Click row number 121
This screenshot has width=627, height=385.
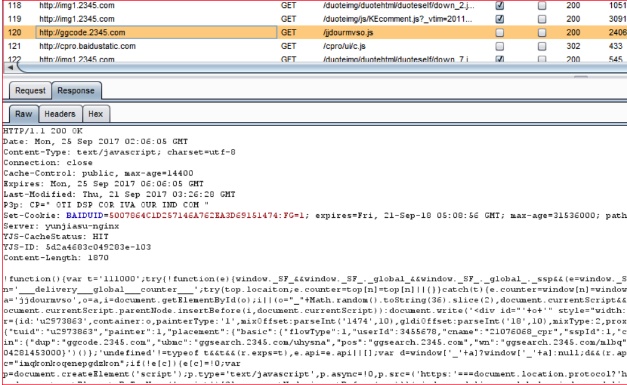tap(14, 46)
